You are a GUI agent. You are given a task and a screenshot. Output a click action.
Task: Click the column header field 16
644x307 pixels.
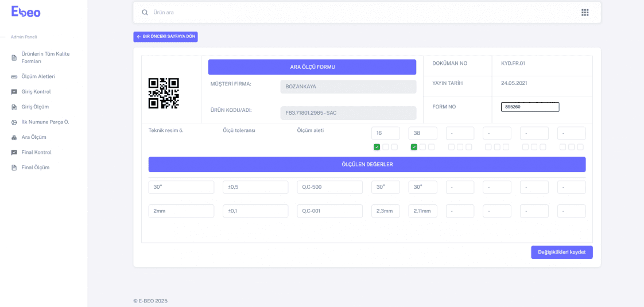point(386,133)
